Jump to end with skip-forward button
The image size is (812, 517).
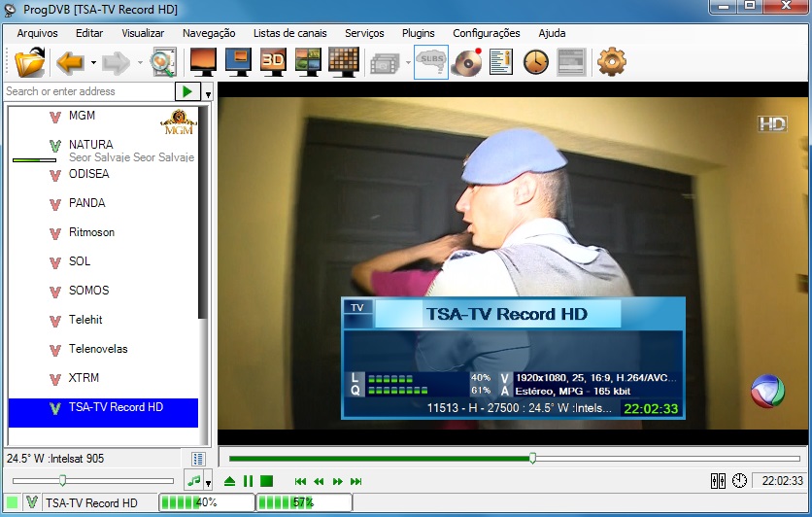355,482
